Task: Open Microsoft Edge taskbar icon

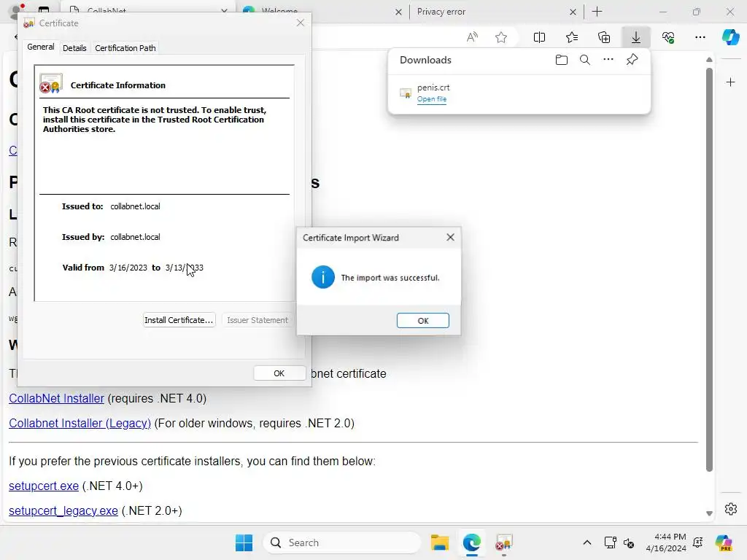Action: [x=472, y=542]
